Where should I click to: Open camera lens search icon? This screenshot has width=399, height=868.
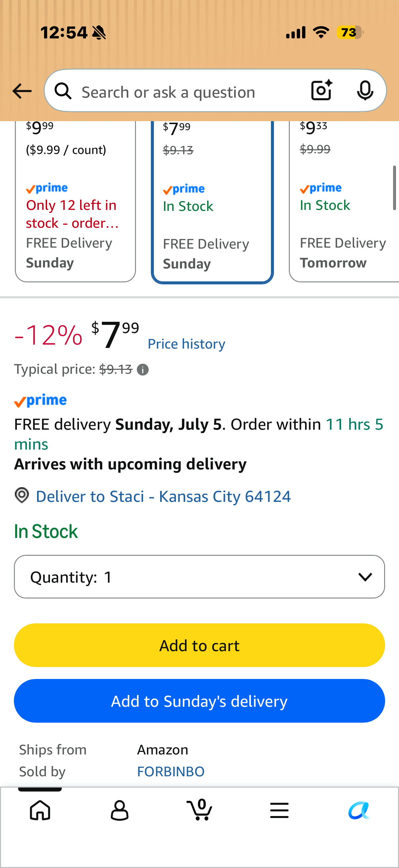[x=322, y=90]
